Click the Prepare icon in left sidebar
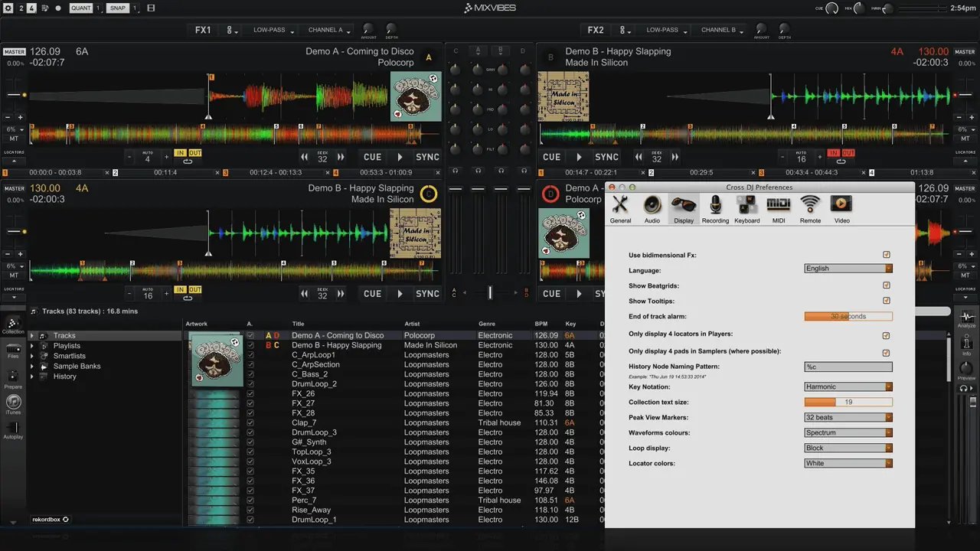Image resolution: width=980 pixels, height=551 pixels. 13,378
